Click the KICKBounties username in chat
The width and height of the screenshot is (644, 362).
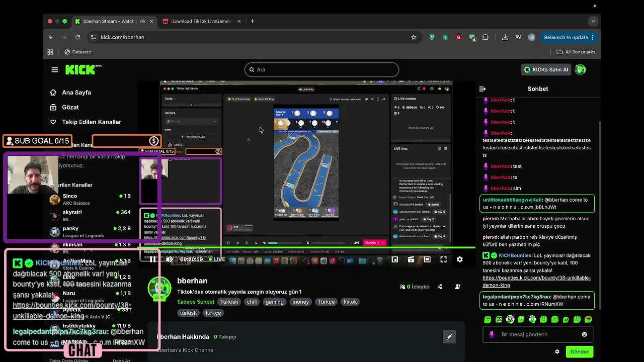tap(515, 255)
